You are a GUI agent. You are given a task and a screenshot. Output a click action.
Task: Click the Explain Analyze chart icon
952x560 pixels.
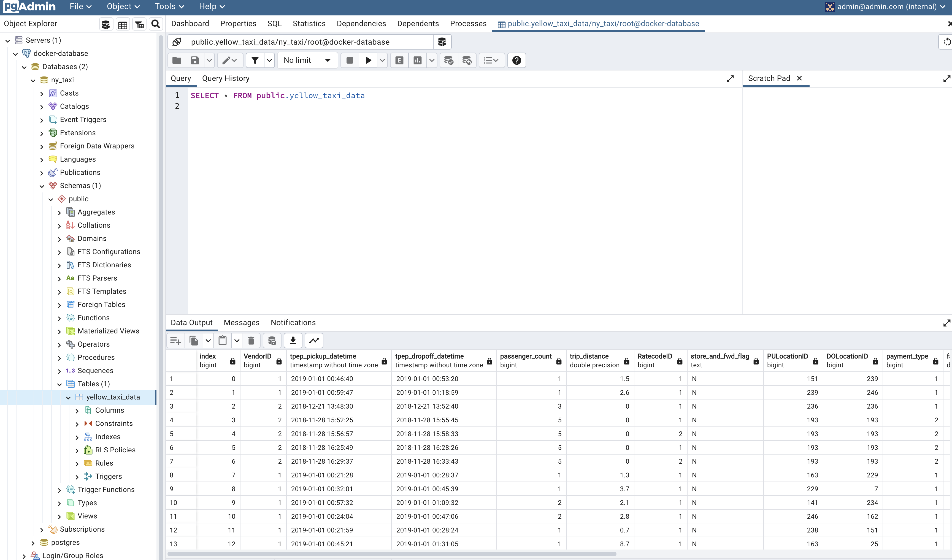coord(417,60)
